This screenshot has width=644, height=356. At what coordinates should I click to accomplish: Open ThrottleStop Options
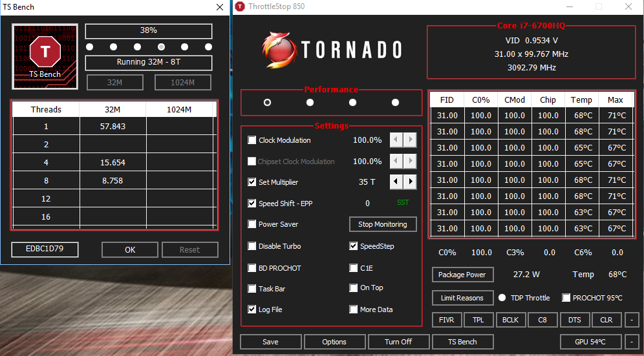tap(334, 342)
